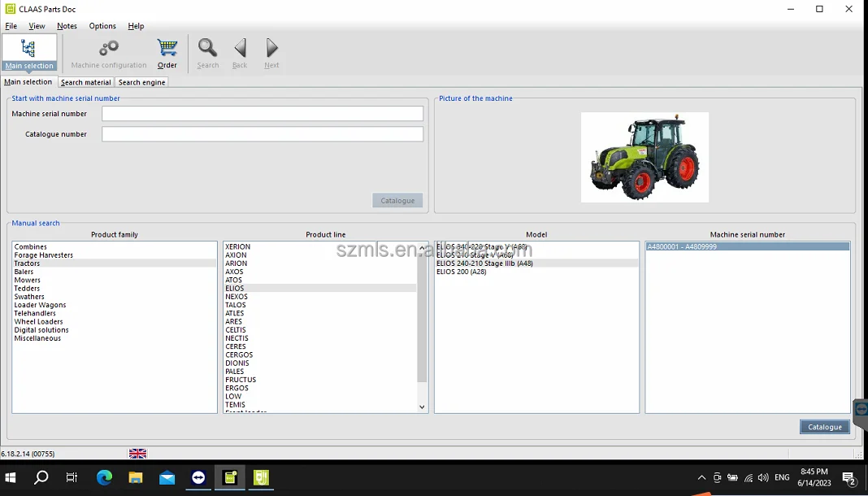Click the bottom-right Catalogue button
The image size is (868, 496).
tap(824, 427)
